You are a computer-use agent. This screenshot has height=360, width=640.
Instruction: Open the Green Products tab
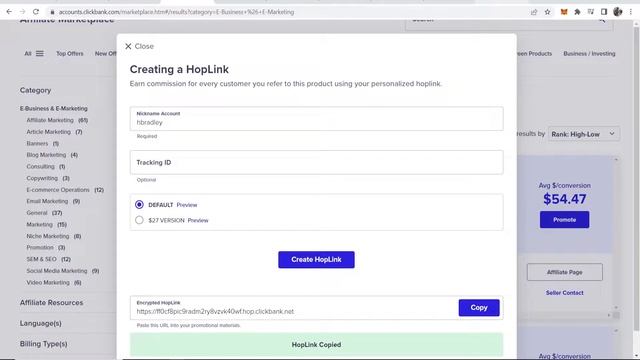[x=534, y=53]
